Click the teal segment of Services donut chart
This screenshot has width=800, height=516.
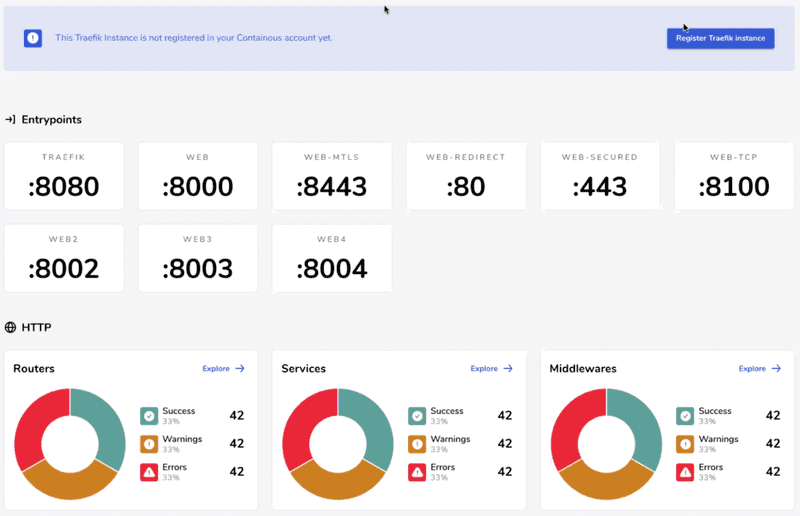(x=374, y=424)
